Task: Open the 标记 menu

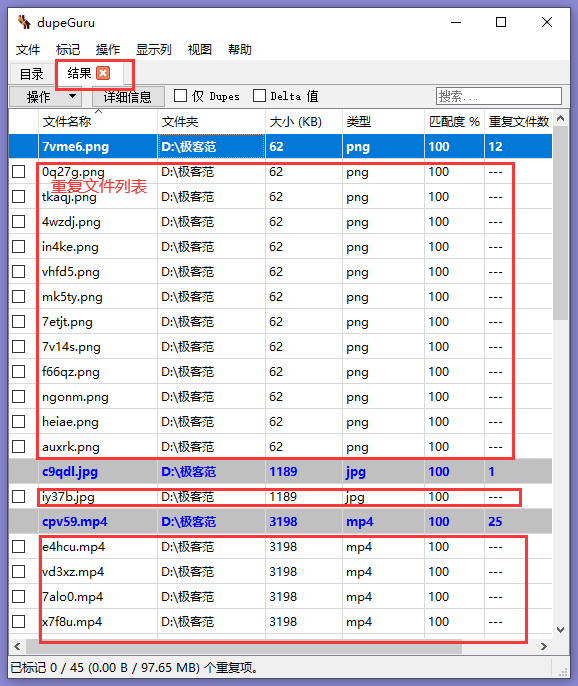Action: 68,49
